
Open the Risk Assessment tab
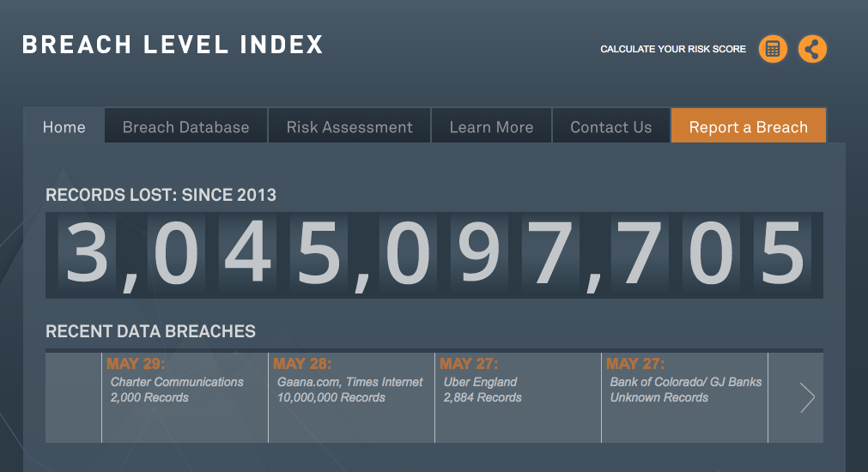tap(349, 127)
